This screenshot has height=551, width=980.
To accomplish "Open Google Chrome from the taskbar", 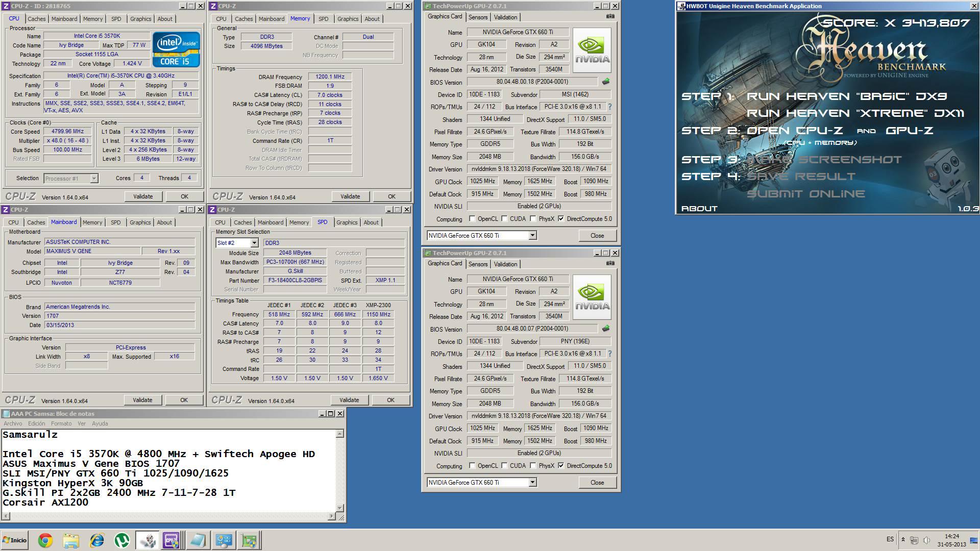I will (45, 540).
